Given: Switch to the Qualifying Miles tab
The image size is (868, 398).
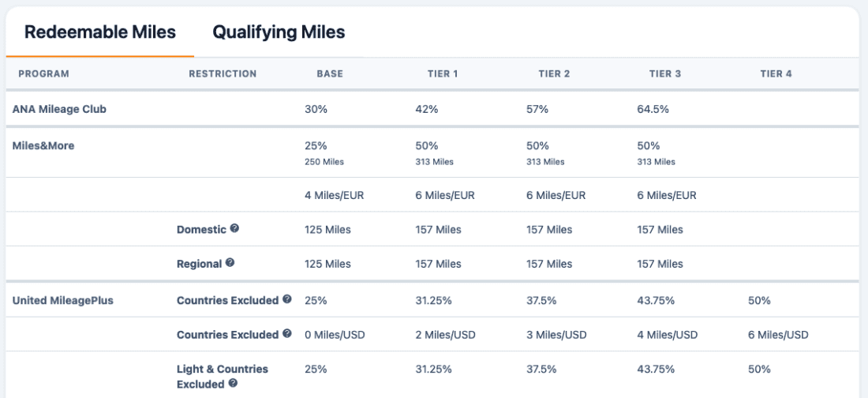Looking at the screenshot, I should point(279,32).
